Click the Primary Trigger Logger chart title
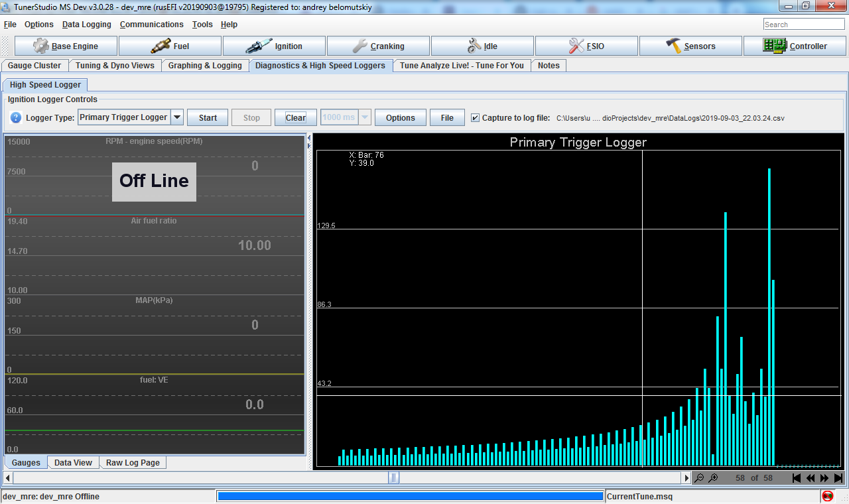 point(578,142)
